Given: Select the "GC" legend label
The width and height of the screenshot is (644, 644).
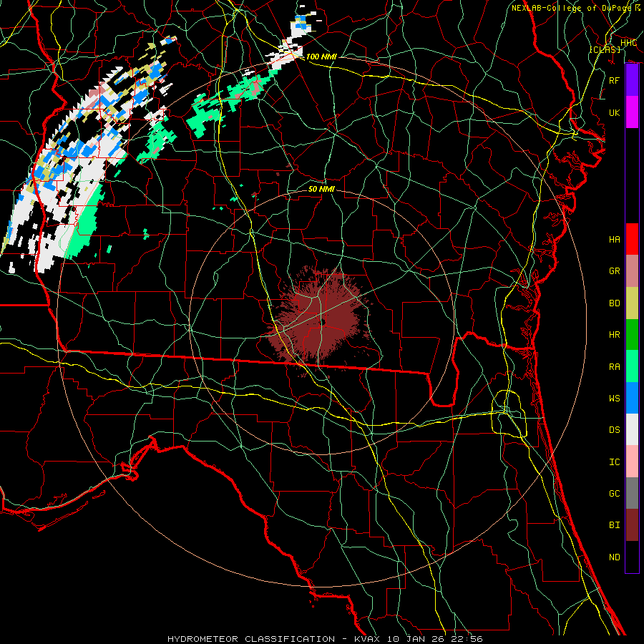Looking at the screenshot, I should pos(615,494).
